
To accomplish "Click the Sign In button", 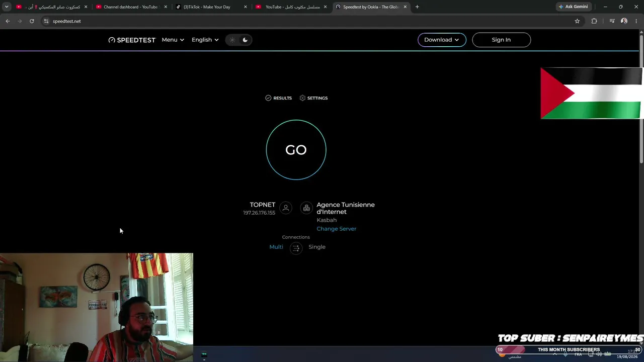I will [501, 40].
